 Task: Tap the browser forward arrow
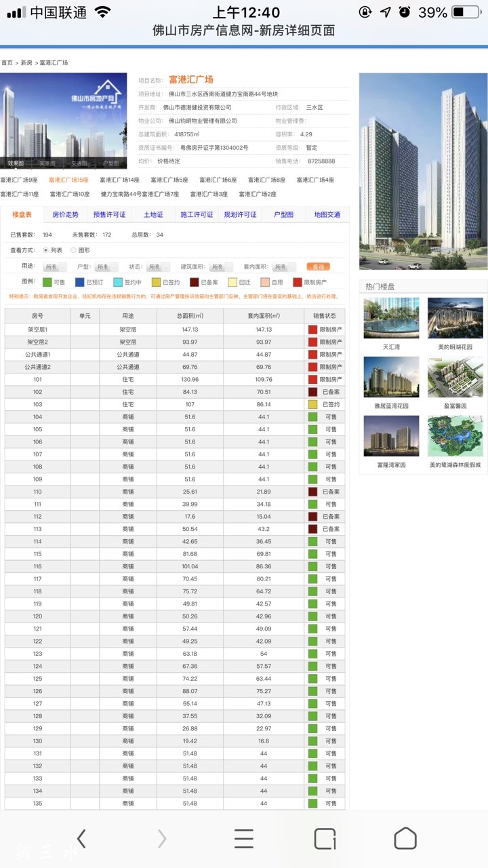pos(162,839)
